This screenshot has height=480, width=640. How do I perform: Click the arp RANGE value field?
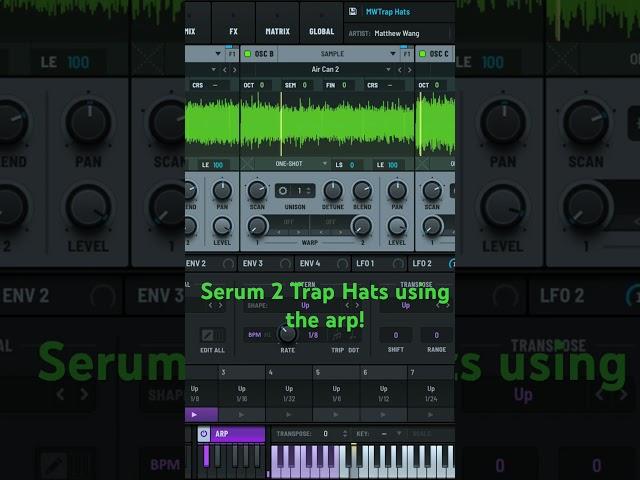(436, 335)
